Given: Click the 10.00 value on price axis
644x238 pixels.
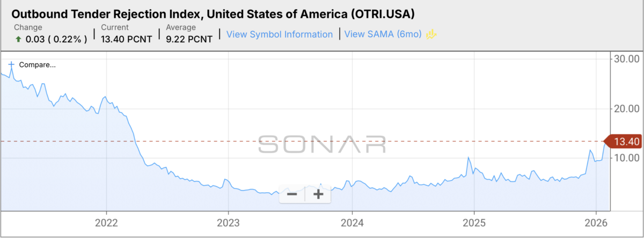Looking at the screenshot, I should click(626, 158).
